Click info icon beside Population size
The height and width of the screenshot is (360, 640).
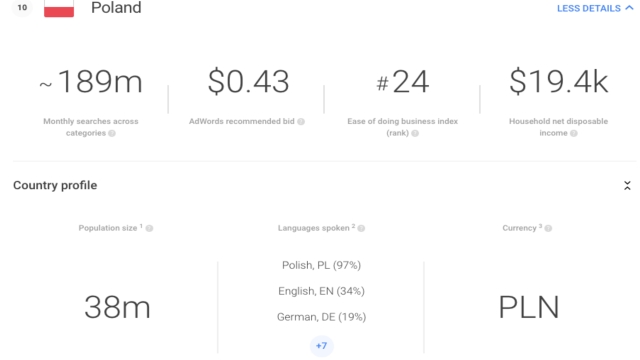[x=149, y=229]
